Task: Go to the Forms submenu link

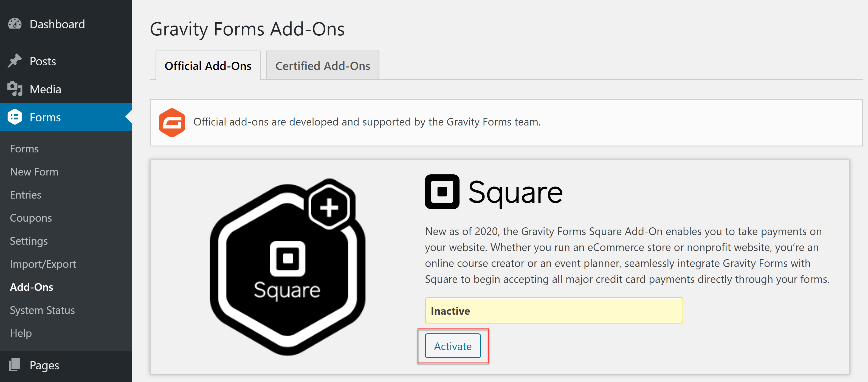Action: click(x=24, y=149)
